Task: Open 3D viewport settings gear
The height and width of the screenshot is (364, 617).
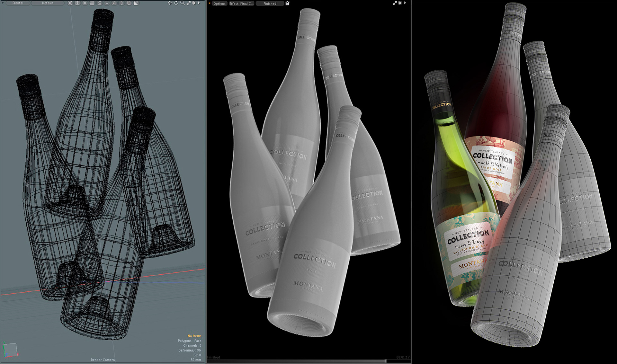Action: tap(194, 3)
